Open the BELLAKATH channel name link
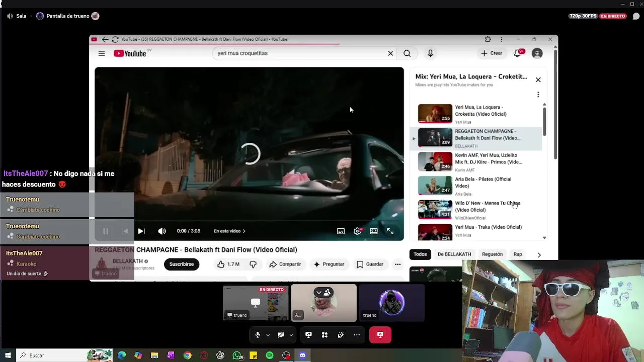 point(128,261)
